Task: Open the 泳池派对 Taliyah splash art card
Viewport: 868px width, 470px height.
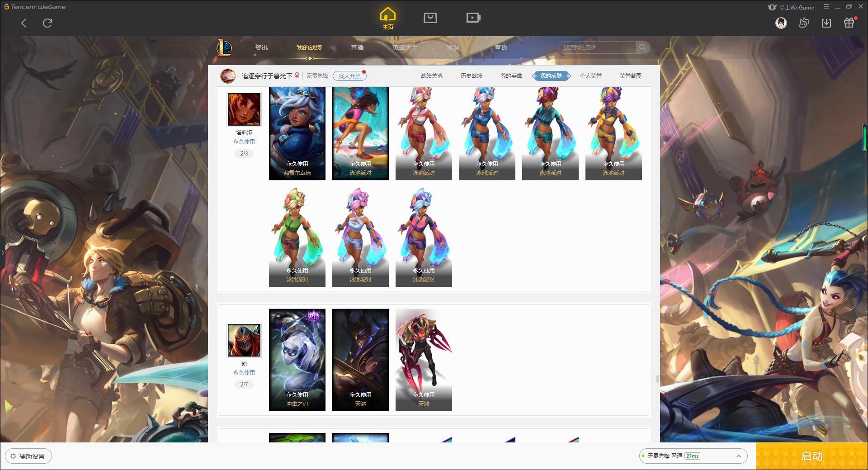Action: click(360, 133)
